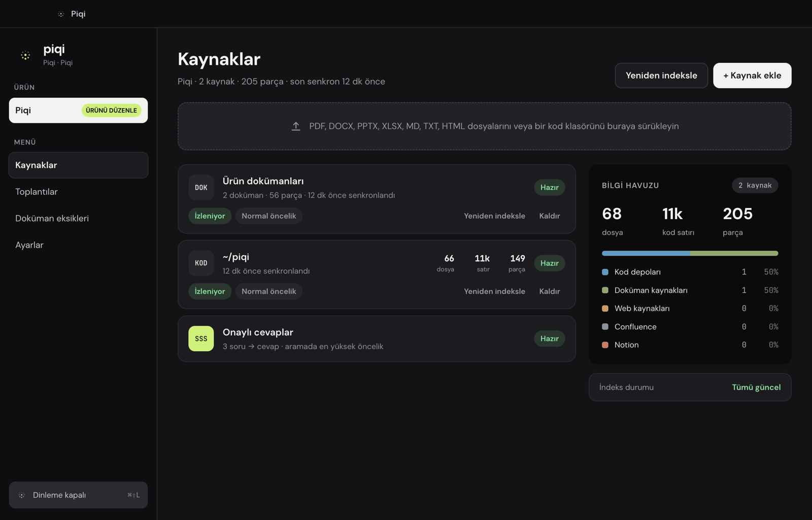Click the green Doküman kaynakları color swatch

(605, 290)
